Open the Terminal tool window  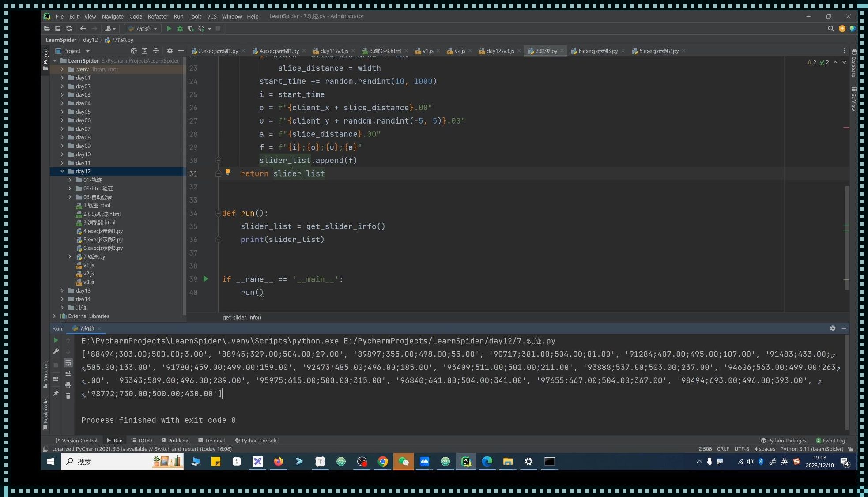(211, 441)
